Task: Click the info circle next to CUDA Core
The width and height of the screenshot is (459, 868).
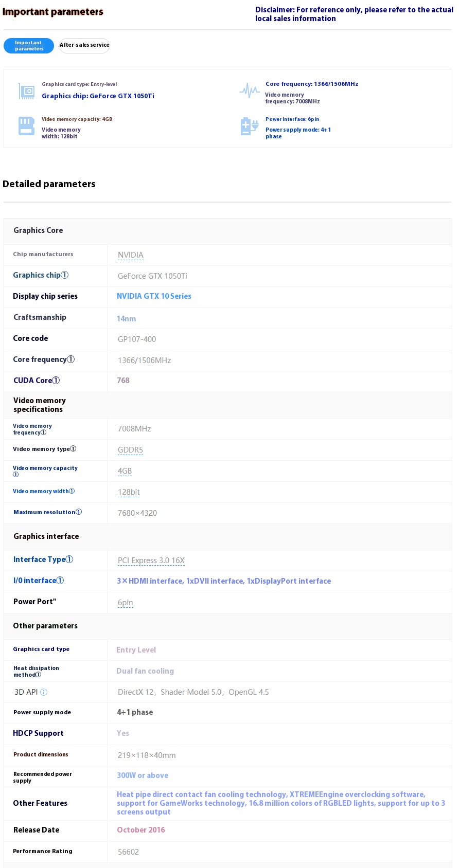Action: (x=56, y=381)
